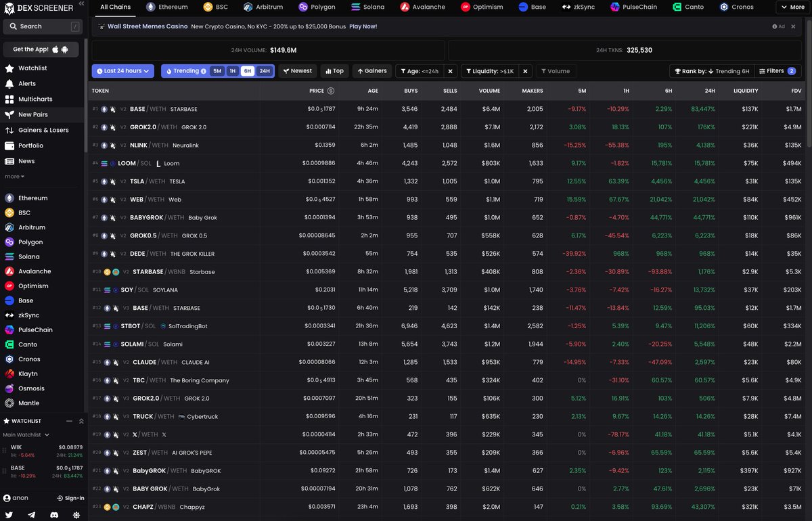Collapse Watchlist with double-chevron

81,421
